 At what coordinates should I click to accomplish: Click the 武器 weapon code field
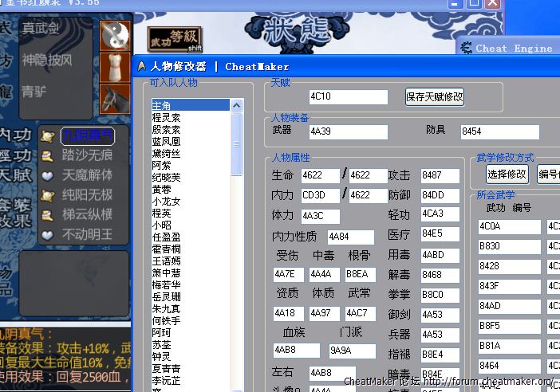348,131
